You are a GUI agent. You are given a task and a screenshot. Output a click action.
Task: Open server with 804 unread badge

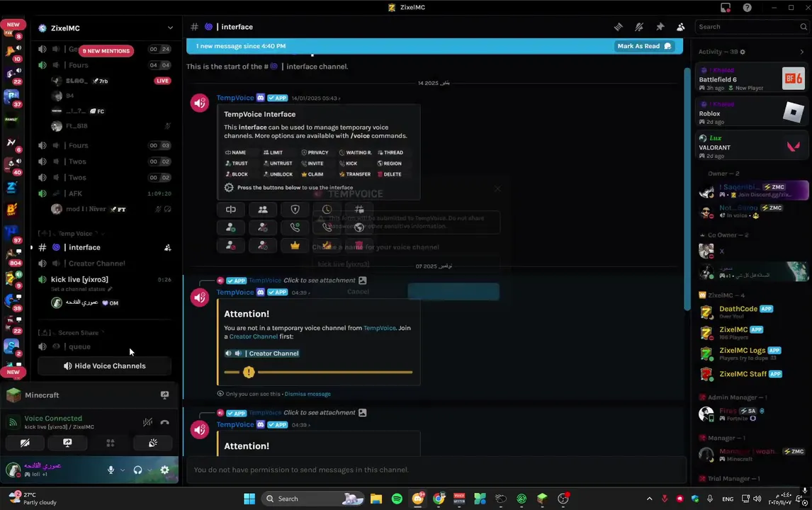click(x=11, y=255)
